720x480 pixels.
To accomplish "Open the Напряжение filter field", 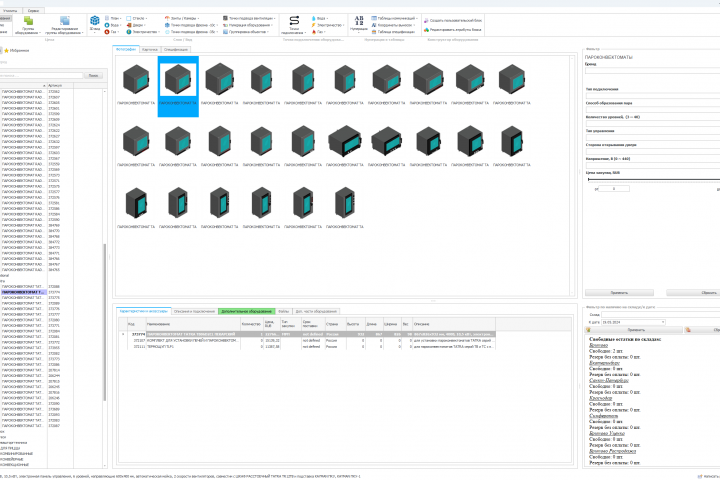I will (x=652, y=165).
